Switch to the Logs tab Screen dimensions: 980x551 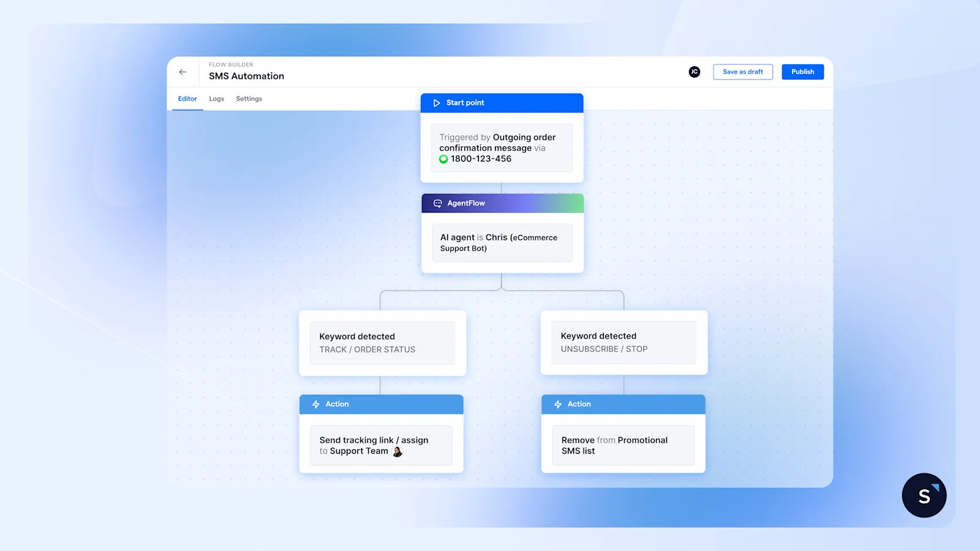tap(216, 99)
